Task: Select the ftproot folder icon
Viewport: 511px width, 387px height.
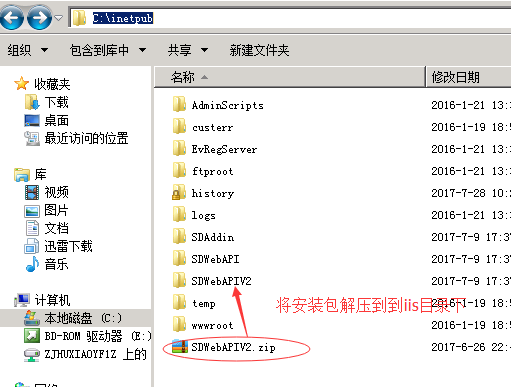Action: [x=179, y=170]
